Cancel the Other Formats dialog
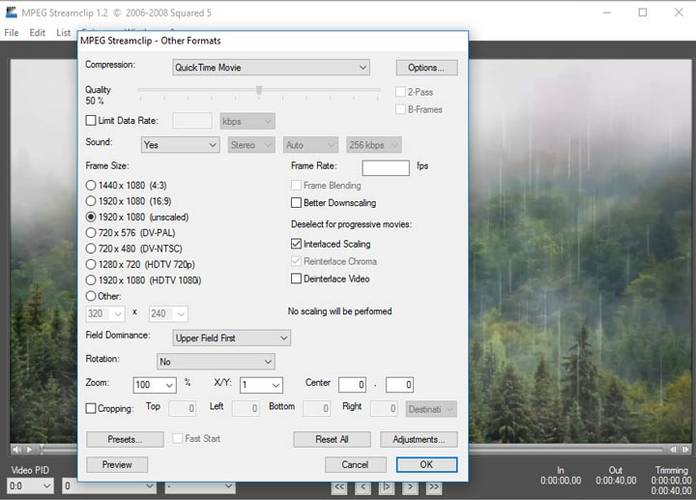Viewport: 696px width, 500px height. tap(356, 464)
